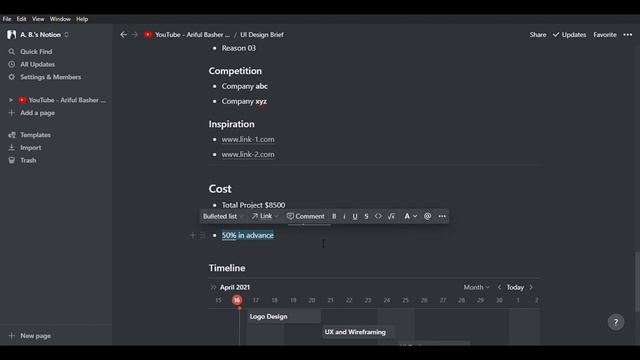640x360 pixels.
Task: Open YouTube - Ariful Basher page in sidebar
Action: tap(67, 100)
